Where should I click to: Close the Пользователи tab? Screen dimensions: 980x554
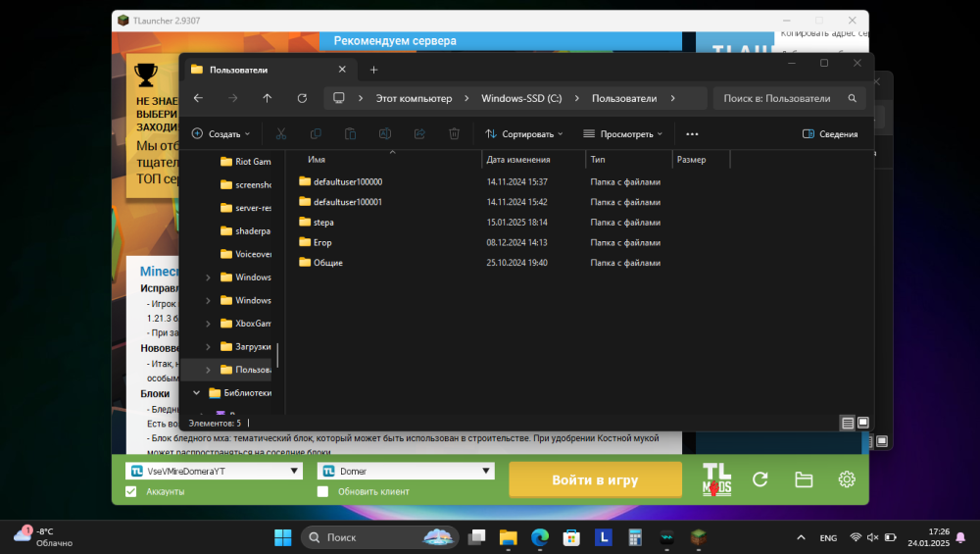(x=342, y=70)
